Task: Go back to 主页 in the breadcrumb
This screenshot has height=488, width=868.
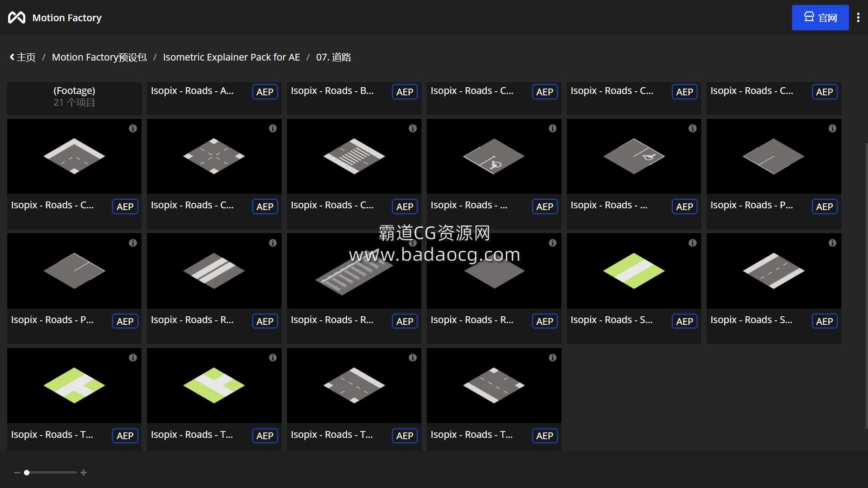Action: [x=23, y=57]
